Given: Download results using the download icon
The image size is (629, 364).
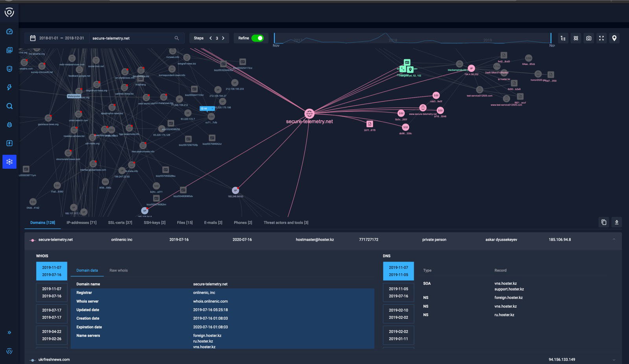Looking at the screenshot, I should (x=616, y=222).
